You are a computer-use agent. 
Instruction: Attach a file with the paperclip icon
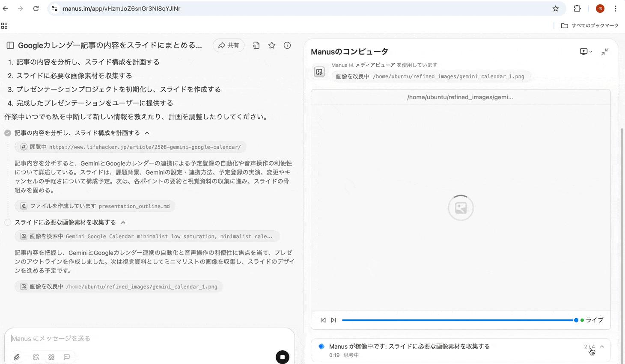point(17,357)
